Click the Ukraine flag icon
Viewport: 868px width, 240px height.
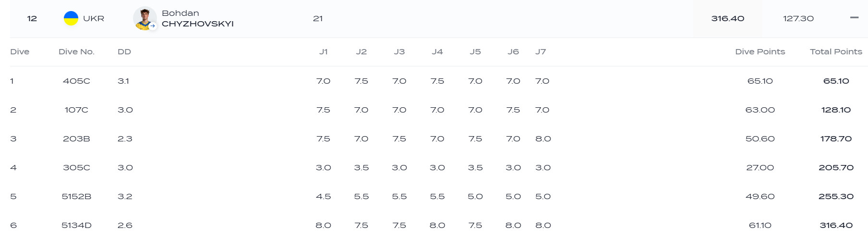(71, 18)
